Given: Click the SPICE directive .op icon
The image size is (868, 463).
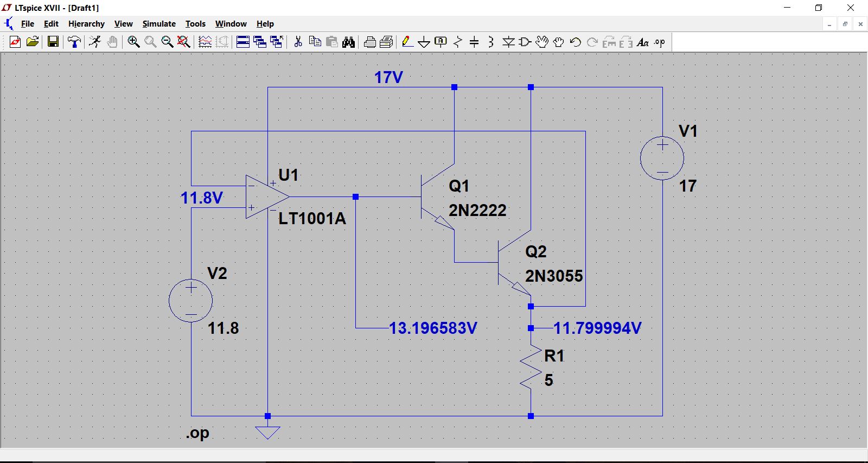Looking at the screenshot, I should pyautogui.click(x=660, y=42).
